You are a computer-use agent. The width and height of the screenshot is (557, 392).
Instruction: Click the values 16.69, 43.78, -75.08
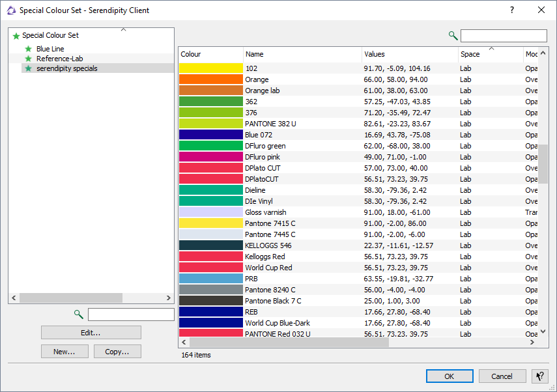click(x=397, y=135)
